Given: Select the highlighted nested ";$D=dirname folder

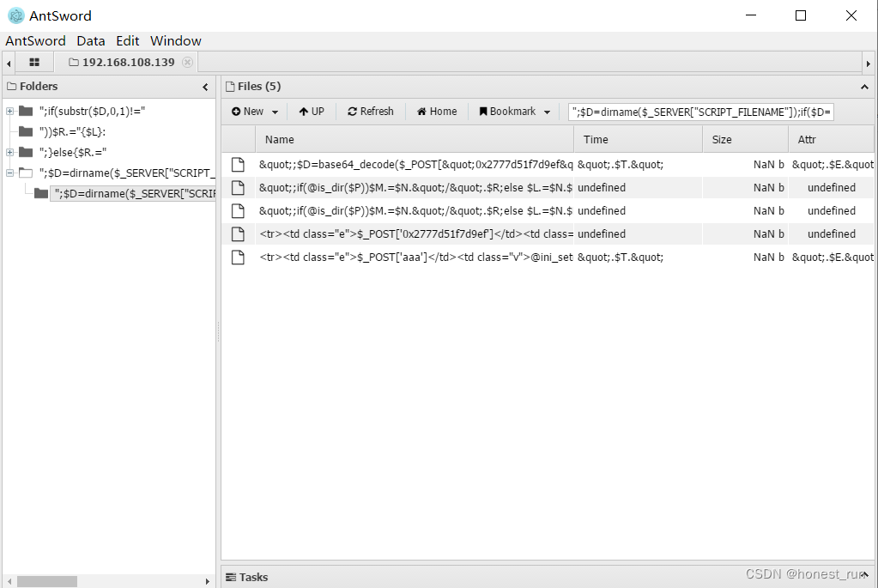Looking at the screenshot, I should [x=135, y=194].
